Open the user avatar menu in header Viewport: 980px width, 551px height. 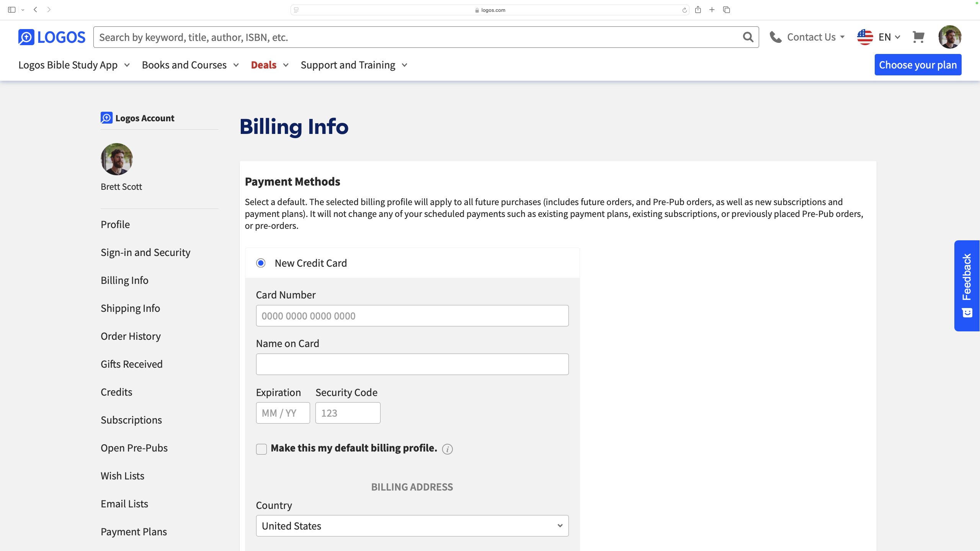point(950,37)
